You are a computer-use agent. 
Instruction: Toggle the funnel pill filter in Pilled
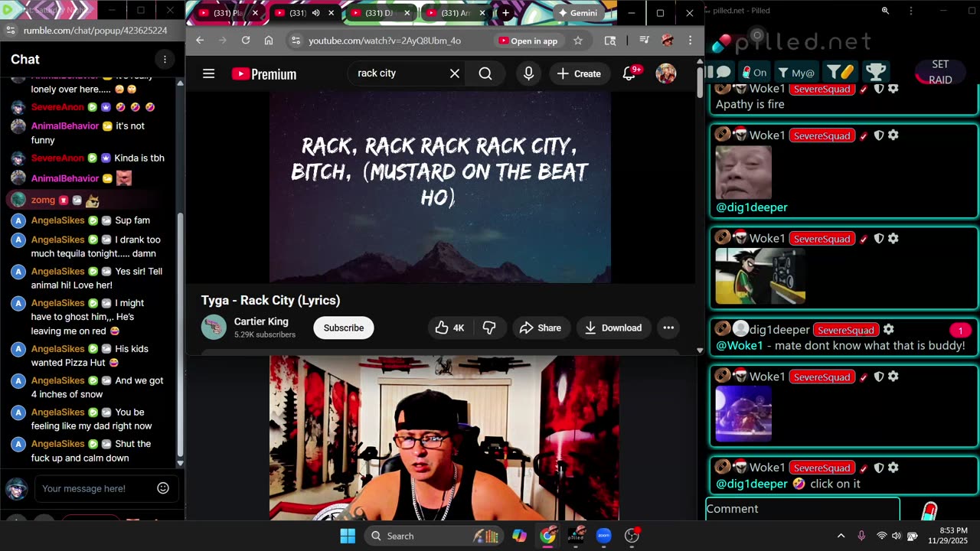coord(840,72)
